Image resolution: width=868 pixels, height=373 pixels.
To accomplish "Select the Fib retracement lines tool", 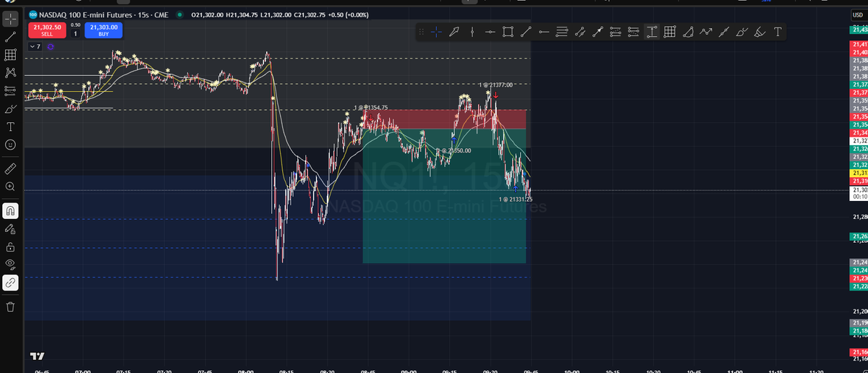I will pyautogui.click(x=562, y=32).
